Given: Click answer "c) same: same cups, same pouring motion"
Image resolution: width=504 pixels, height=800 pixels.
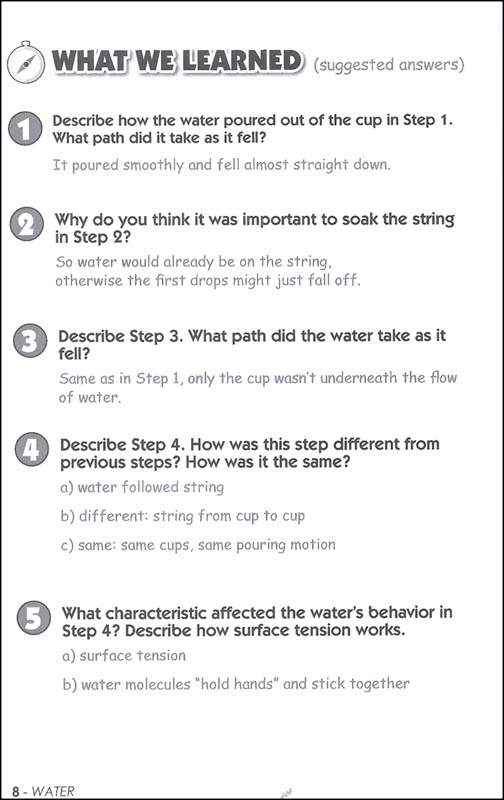Looking at the screenshot, I should [x=198, y=545].
